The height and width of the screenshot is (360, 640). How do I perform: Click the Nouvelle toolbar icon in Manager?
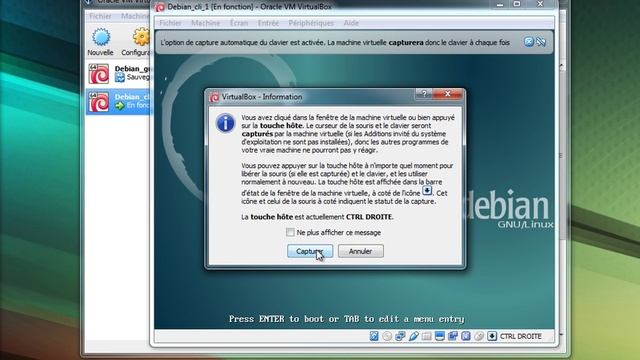(x=101, y=38)
